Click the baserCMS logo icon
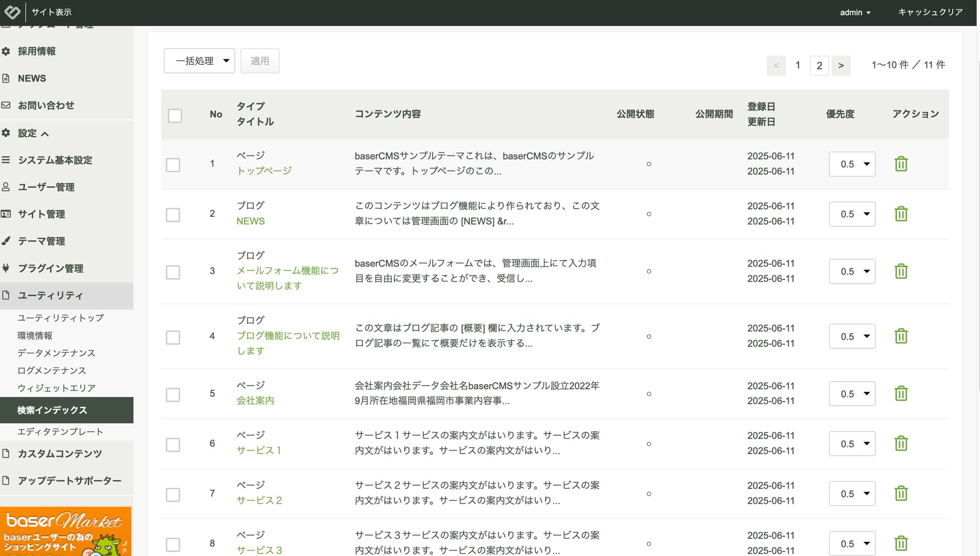Screen dimensions: 980x556 pos(12,12)
